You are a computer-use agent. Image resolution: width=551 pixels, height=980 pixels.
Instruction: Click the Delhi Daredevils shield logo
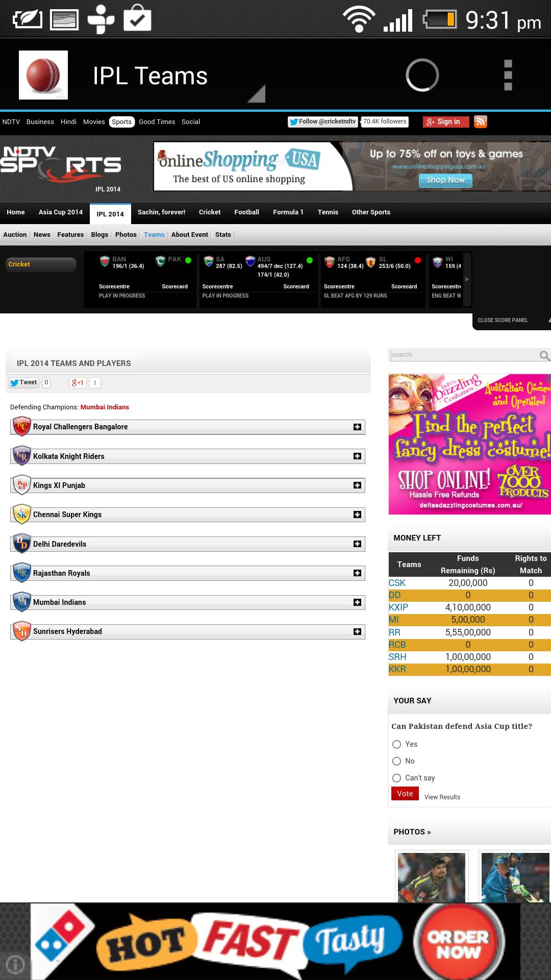(21, 543)
